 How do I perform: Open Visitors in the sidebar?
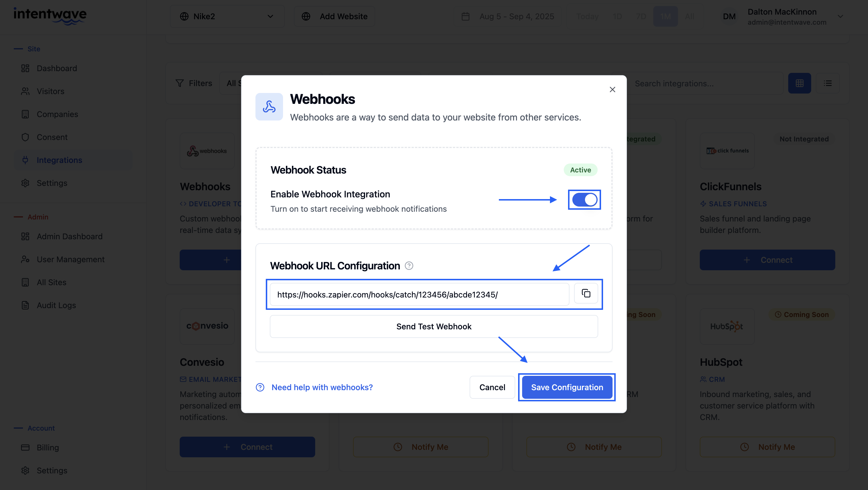[50, 91]
